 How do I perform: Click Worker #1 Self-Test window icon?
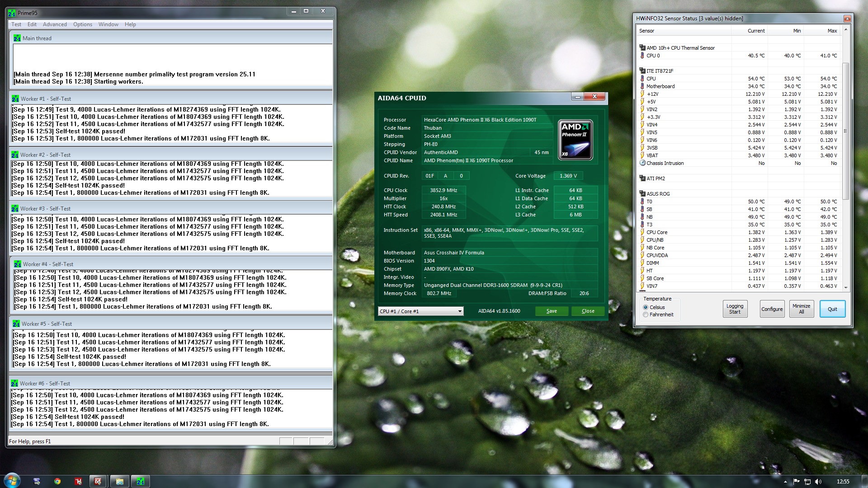(15, 99)
